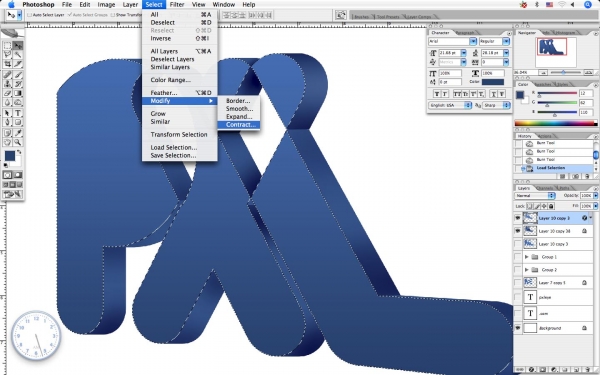Select the Path Selection tool
Viewport: 600px width, 375px height.
(7, 113)
